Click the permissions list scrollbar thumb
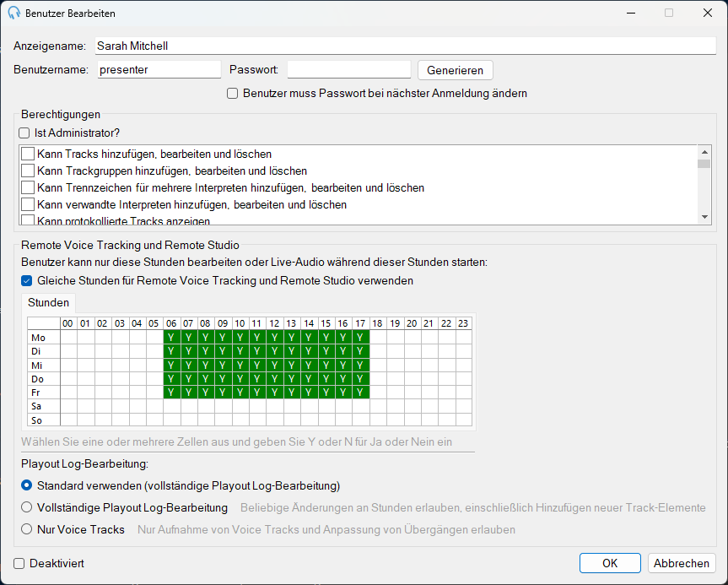728x585 pixels. (704, 164)
